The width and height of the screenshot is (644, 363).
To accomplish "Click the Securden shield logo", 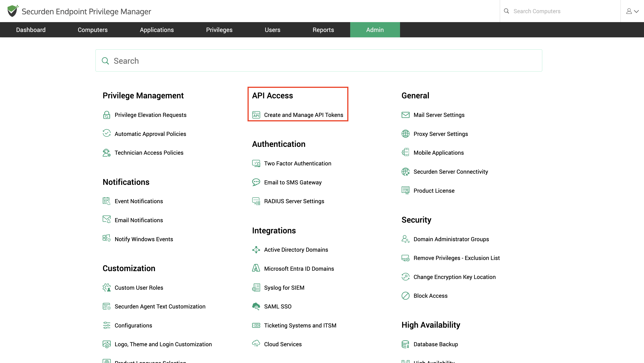I will point(13,11).
